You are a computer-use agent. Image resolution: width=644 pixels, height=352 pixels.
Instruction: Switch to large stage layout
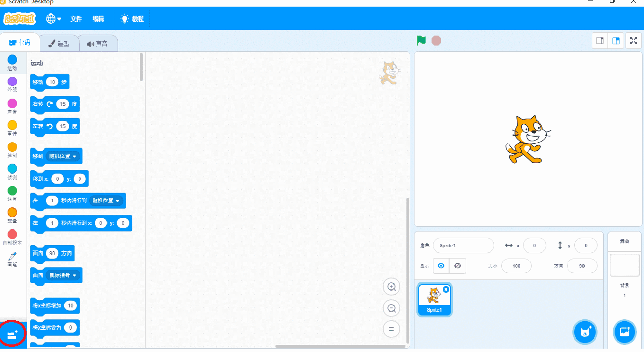tap(616, 41)
